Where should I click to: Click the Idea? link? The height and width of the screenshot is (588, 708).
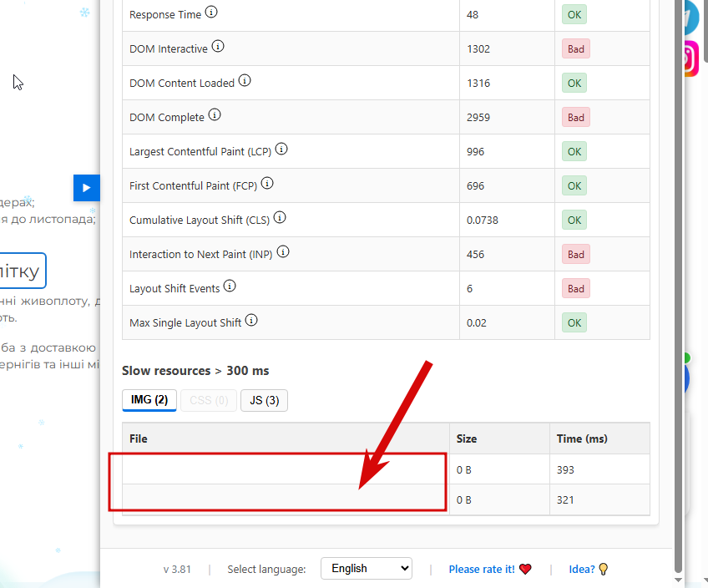(x=582, y=569)
